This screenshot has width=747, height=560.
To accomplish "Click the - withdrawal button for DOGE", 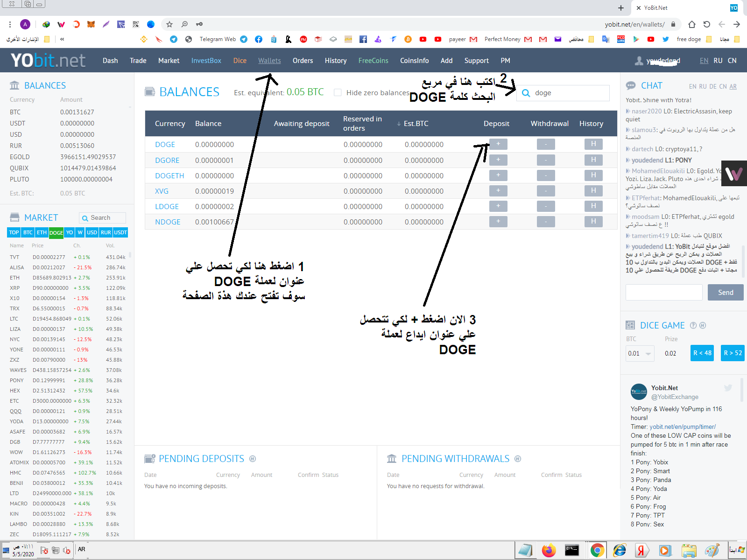I will pos(546,144).
